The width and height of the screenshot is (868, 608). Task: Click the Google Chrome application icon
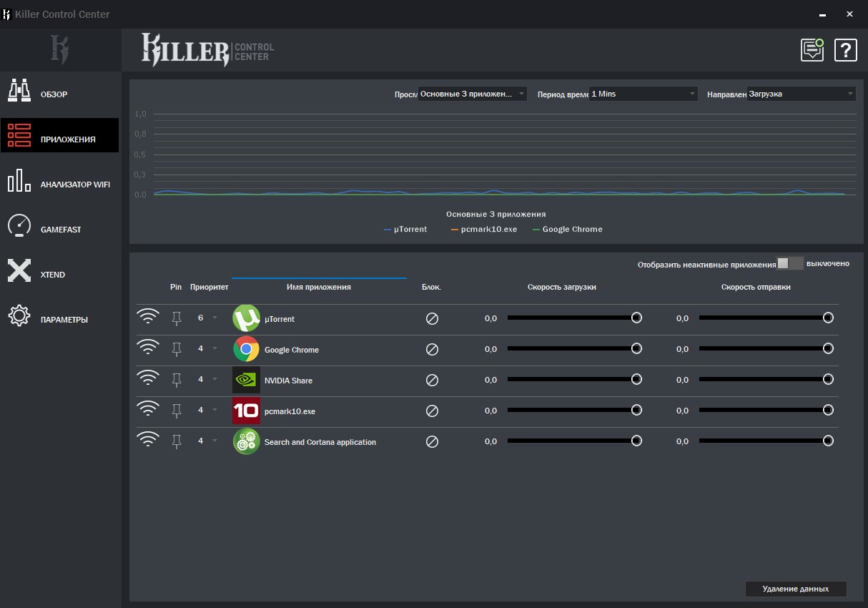click(246, 350)
